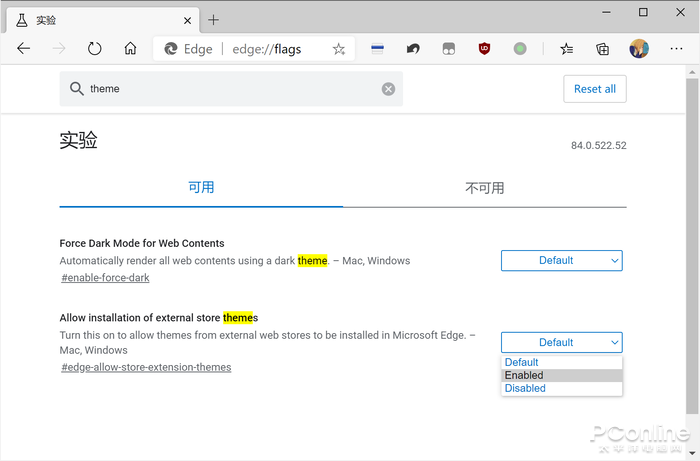Open the uBlock Origin extension
700x461 pixels.
pos(484,48)
